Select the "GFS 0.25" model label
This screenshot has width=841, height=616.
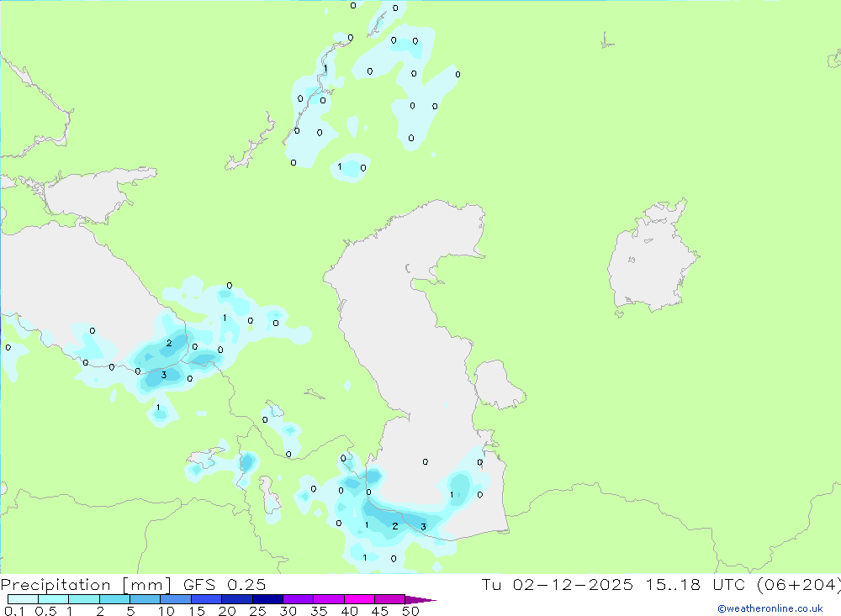tap(225, 584)
